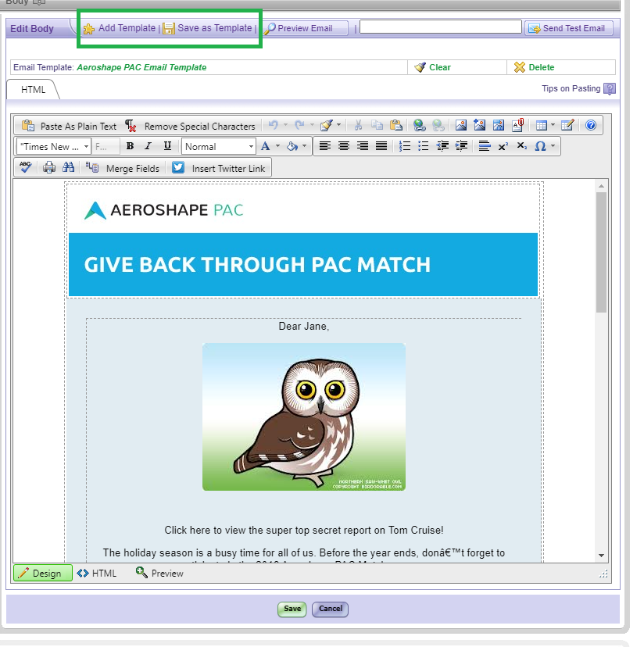Click the remove link icon
The width and height of the screenshot is (644, 647).
[438, 125]
